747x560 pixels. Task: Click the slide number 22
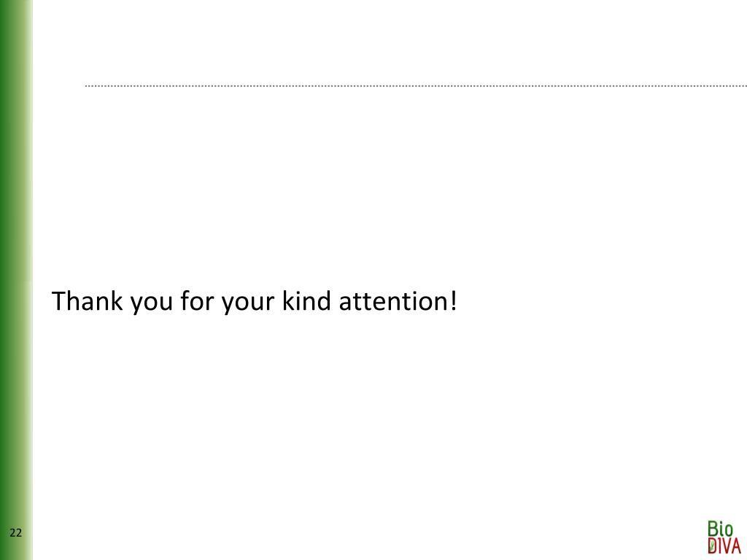tap(16, 533)
